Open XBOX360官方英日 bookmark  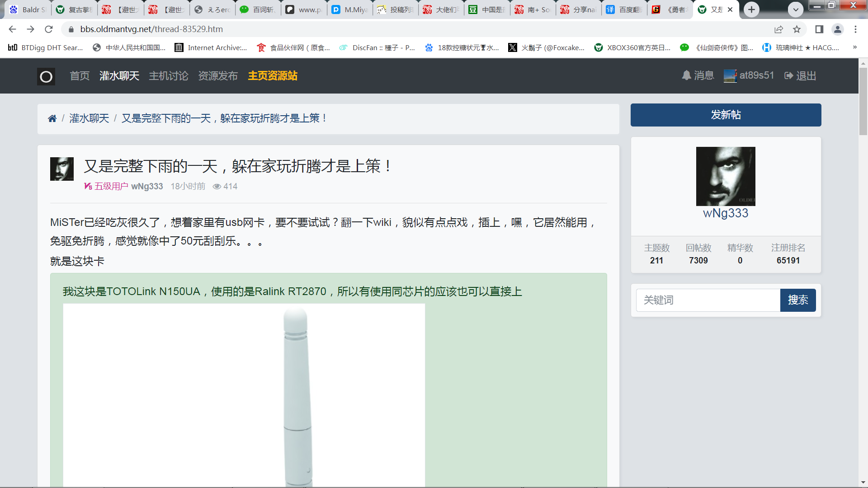[x=632, y=47]
